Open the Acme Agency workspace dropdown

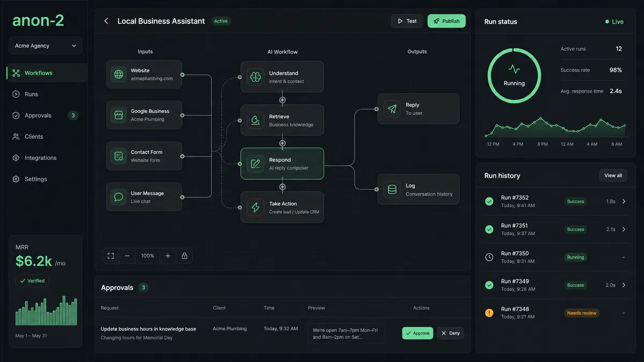pos(46,46)
